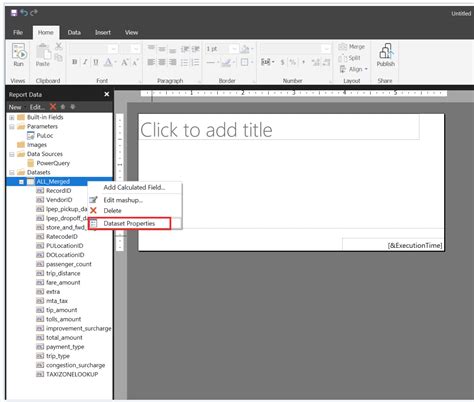The image size is (474, 402).
Task: Align paragraph left
Action: (151, 62)
